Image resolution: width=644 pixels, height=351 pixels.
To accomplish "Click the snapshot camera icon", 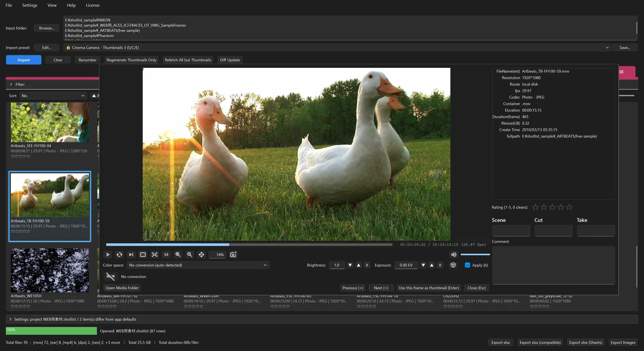I will tap(233, 255).
